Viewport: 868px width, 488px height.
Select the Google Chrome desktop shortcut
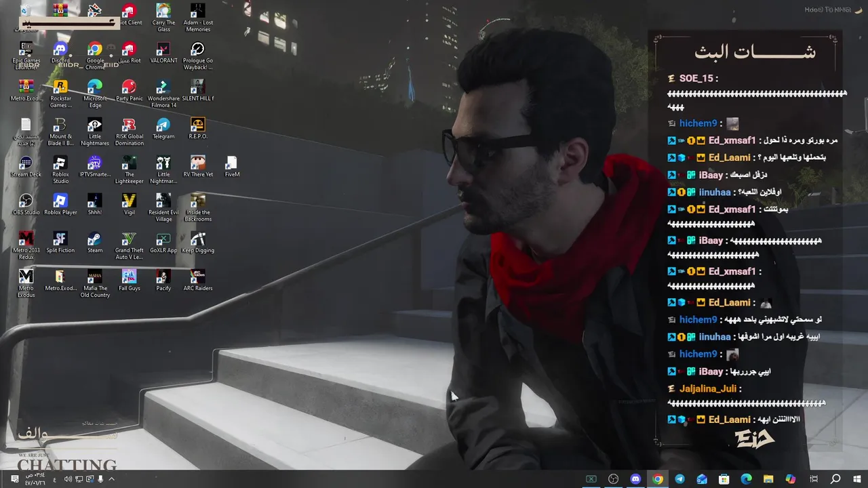[95, 56]
